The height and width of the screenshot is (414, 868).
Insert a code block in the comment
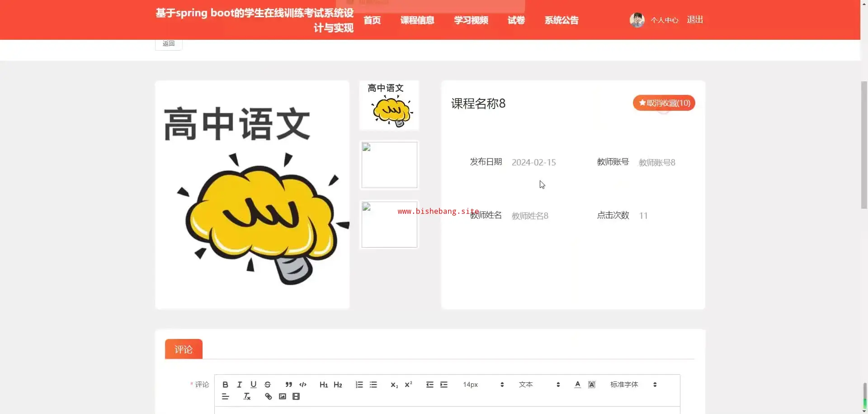pyautogui.click(x=303, y=385)
